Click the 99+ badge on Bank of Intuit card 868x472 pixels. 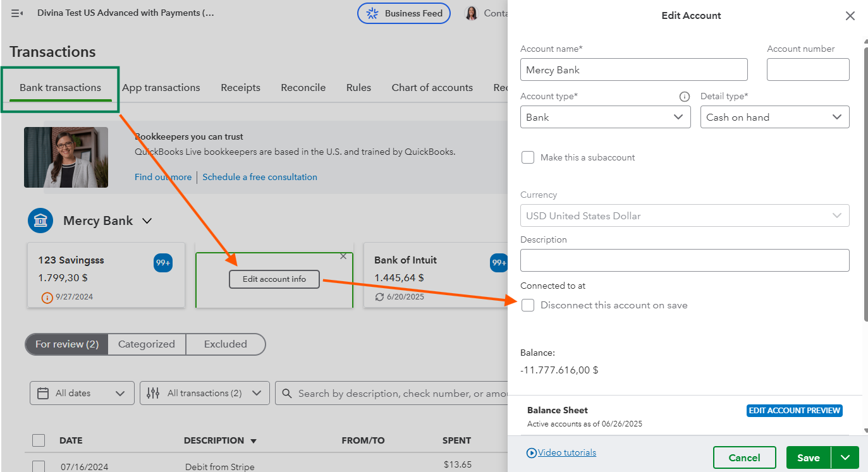(x=499, y=263)
